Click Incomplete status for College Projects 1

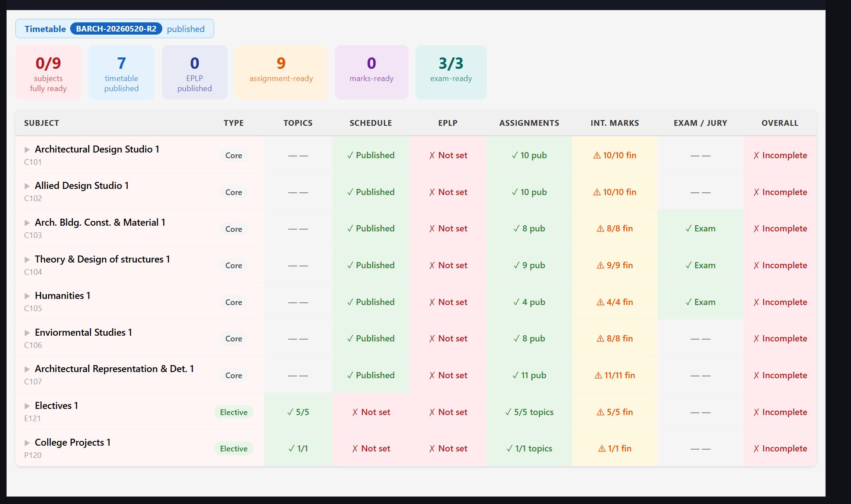pos(780,448)
